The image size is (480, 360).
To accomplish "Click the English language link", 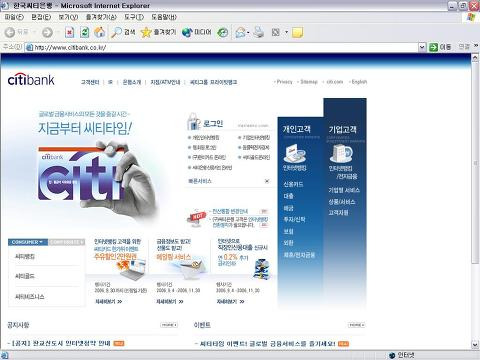I will pyautogui.click(x=359, y=82).
